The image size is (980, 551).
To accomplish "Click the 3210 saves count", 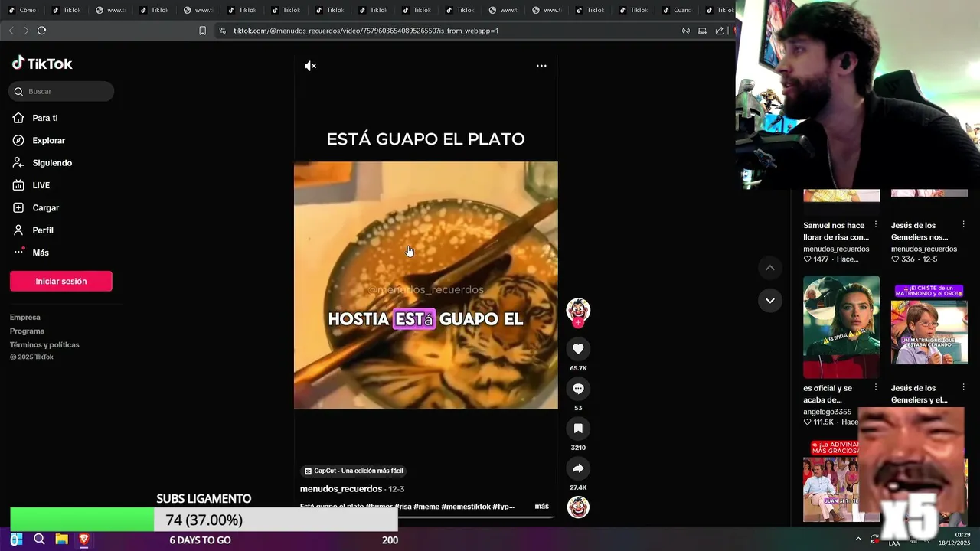I will pos(578,448).
